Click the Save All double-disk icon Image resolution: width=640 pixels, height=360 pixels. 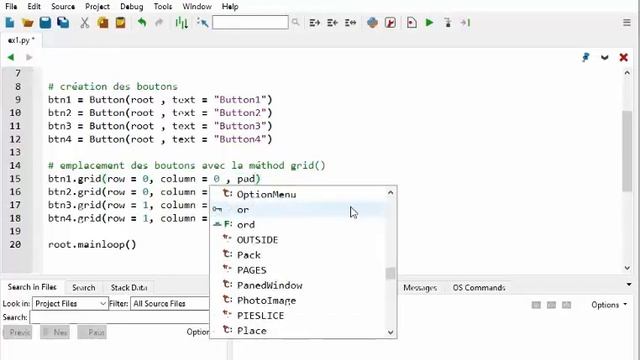click(63, 22)
